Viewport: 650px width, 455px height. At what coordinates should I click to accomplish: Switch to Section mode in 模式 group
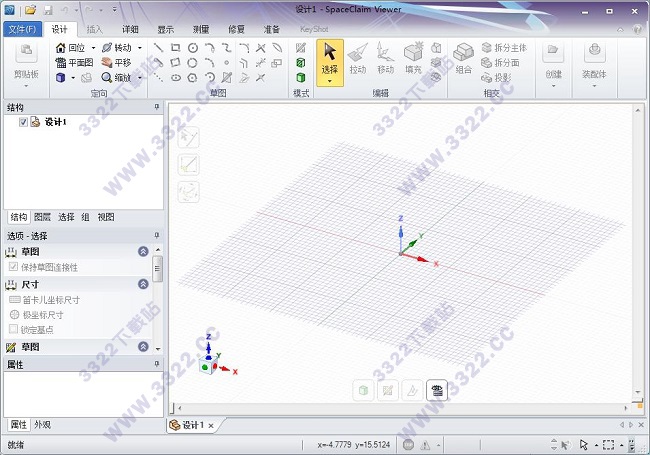pyautogui.click(x=301, y=63)
